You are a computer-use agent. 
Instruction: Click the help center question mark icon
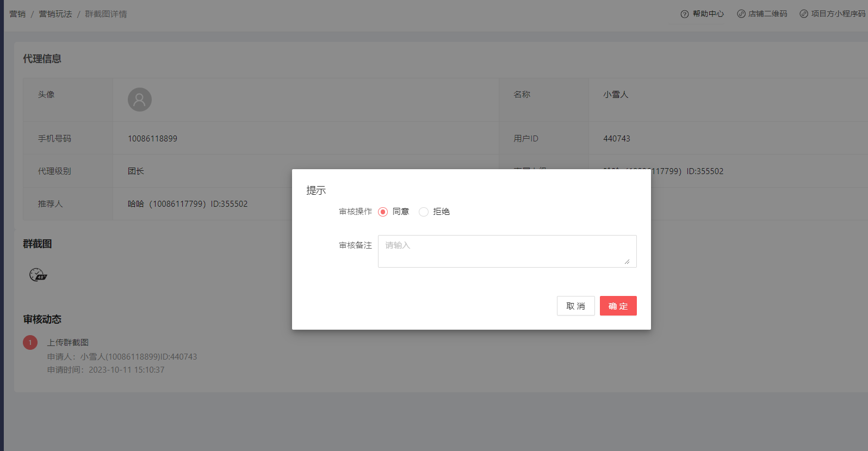684,14
